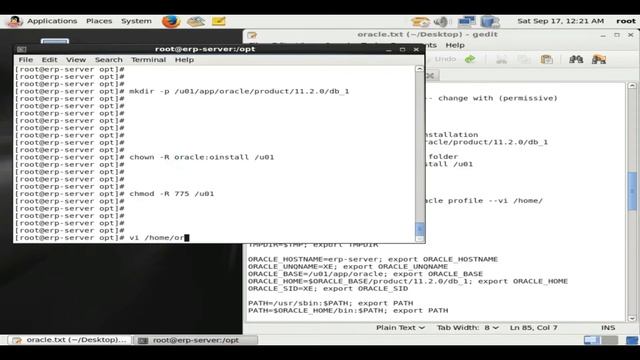Minimize the terminal window

click(389, 49)
